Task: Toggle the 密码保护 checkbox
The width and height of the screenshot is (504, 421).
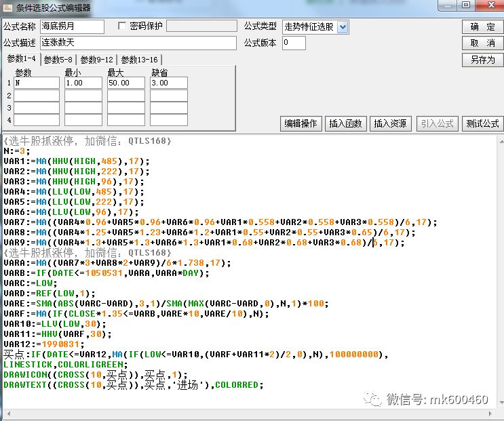Action: 122,26
